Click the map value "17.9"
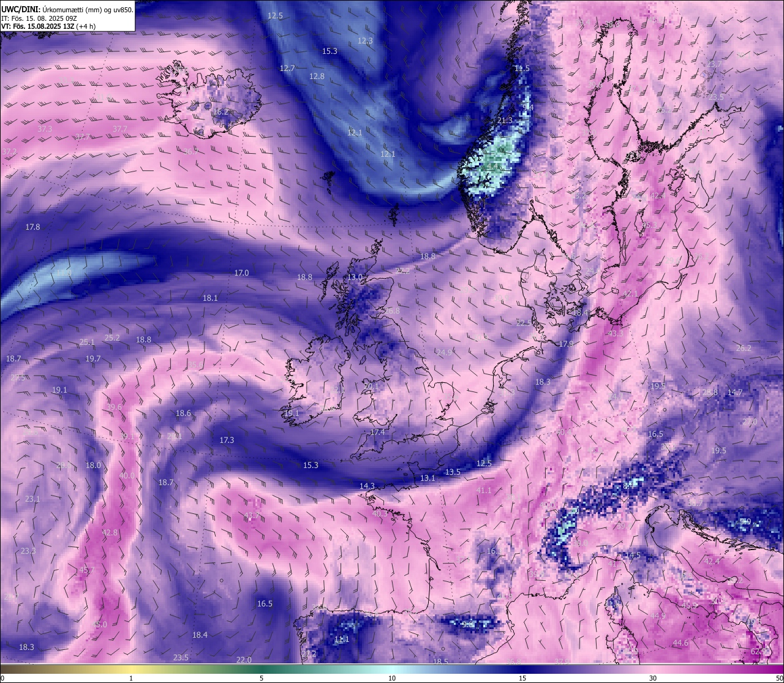Screen dimensions: 784x683 pyautogui.click(x=566, y=344)
